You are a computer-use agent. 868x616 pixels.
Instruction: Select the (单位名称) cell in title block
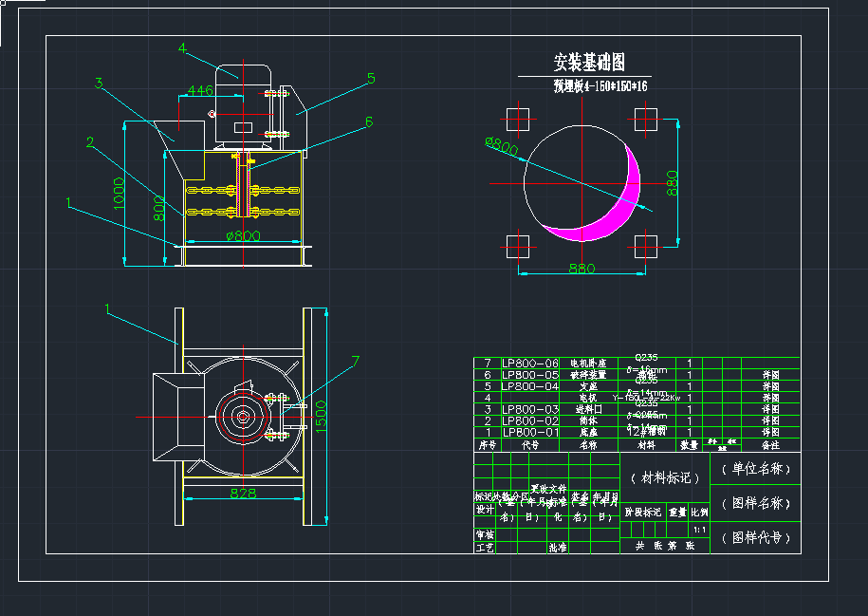tap(755, 469)
